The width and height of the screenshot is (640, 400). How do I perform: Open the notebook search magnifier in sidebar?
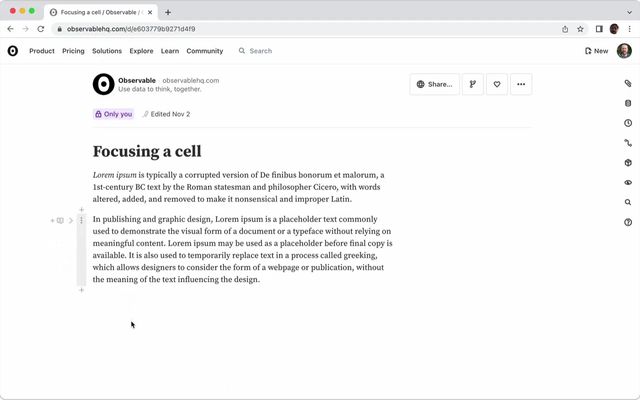(x=628, y=202)
